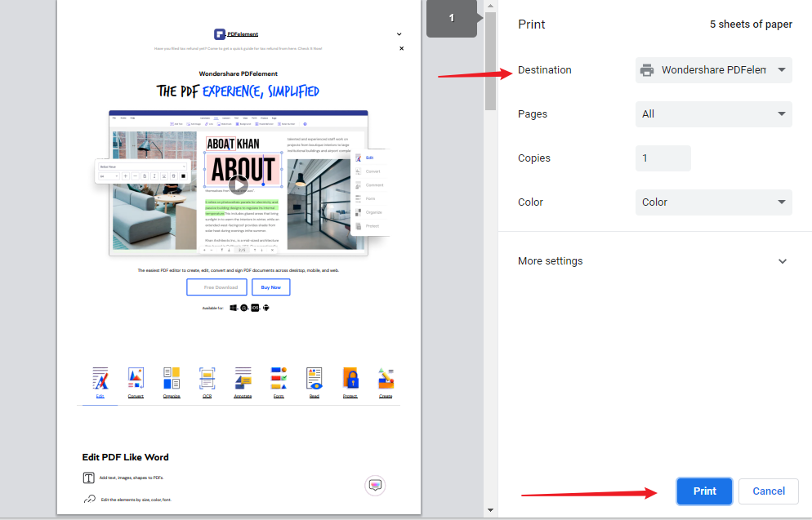Click the Annotate feature icon
The image size is (812, 520).
point(243,378)
